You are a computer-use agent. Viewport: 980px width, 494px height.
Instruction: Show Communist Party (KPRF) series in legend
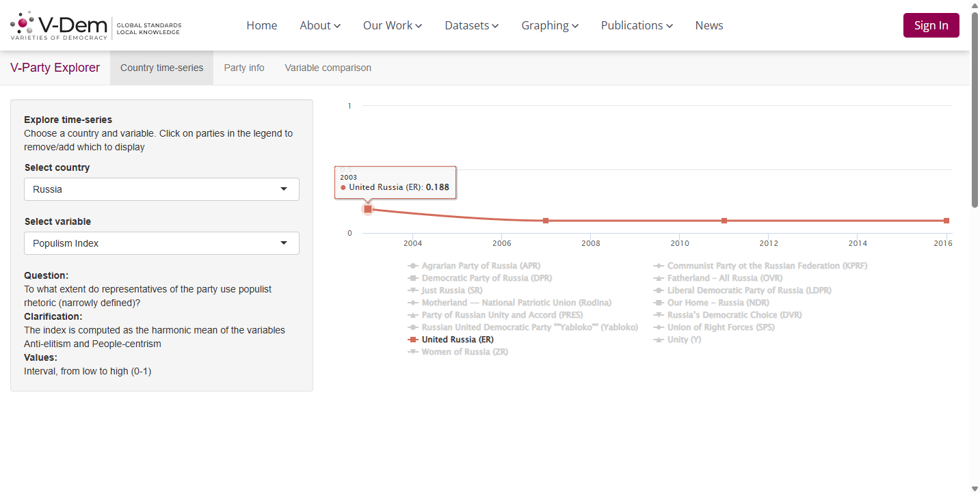point(760,266)
